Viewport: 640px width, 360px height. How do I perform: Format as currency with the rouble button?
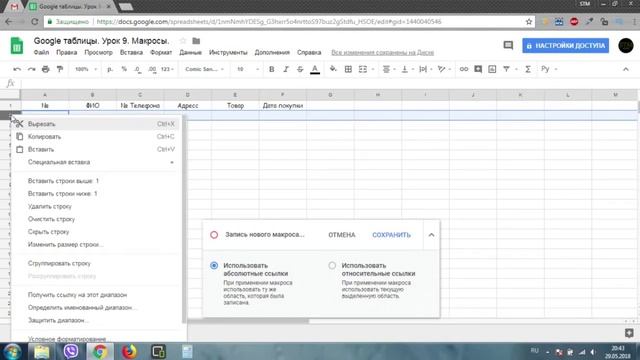click(x=110, y=69)
